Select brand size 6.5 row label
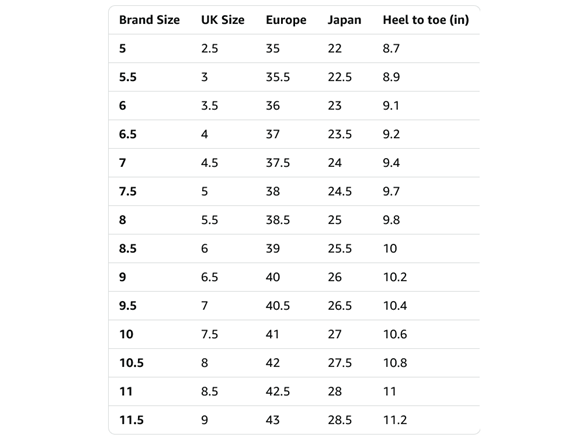Viewport: 588px width, 441px height. pyautogui.click(x=128, y=134)
